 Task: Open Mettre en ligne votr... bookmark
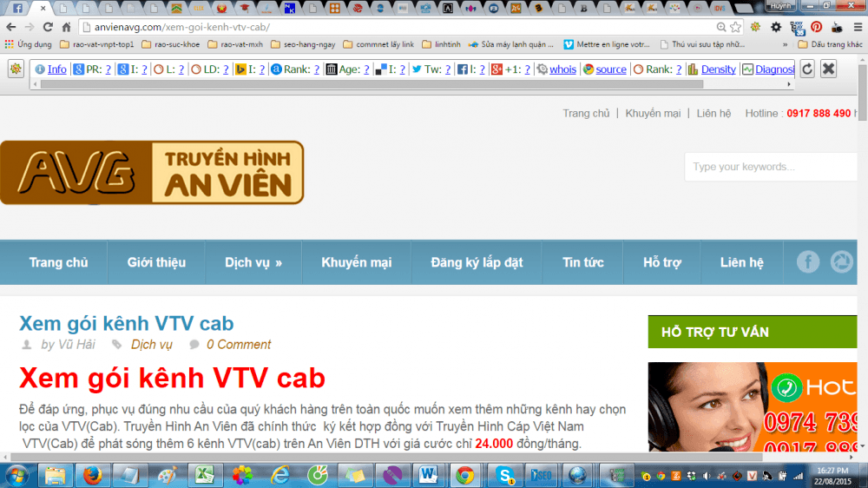coord(607,44)
